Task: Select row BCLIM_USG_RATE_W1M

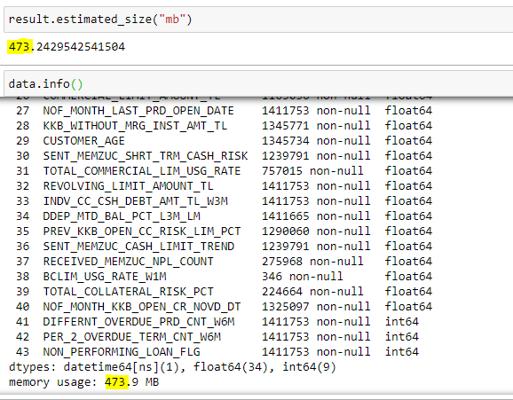Action: pos(224,276)
